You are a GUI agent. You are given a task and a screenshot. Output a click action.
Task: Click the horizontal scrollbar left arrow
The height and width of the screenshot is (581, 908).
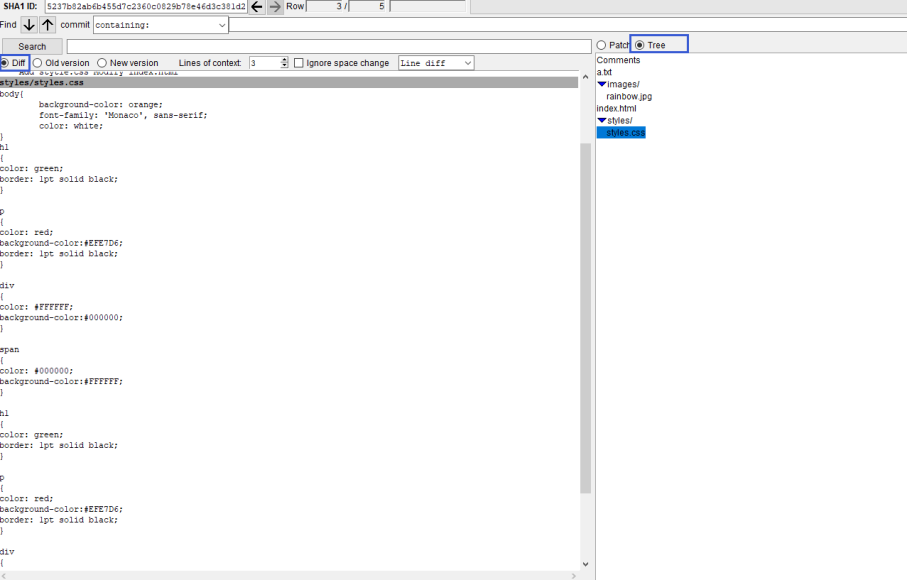(x=5, y=576)
